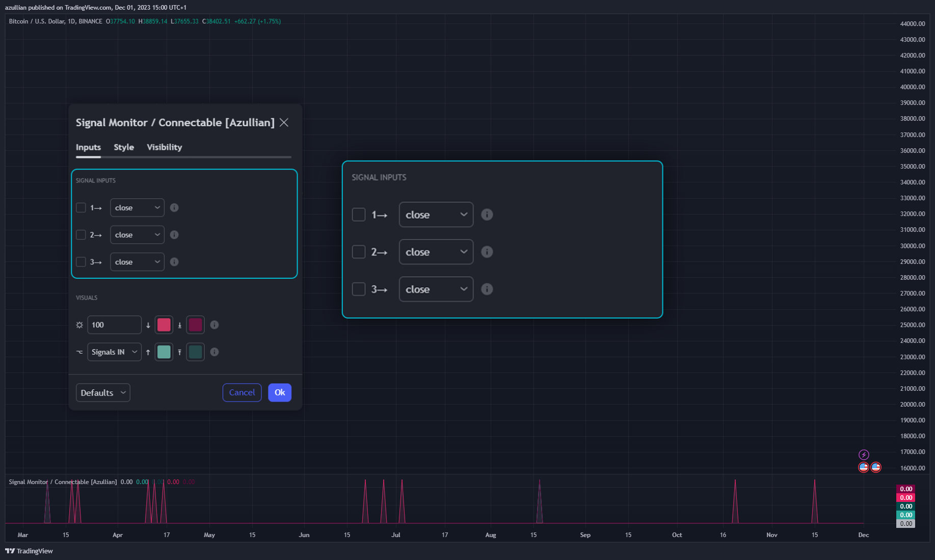Enable signal input 3 checkbox in dialog
The height and width of the screenshot is (560, 935).
pyautogui.click(x=81, y=261)
